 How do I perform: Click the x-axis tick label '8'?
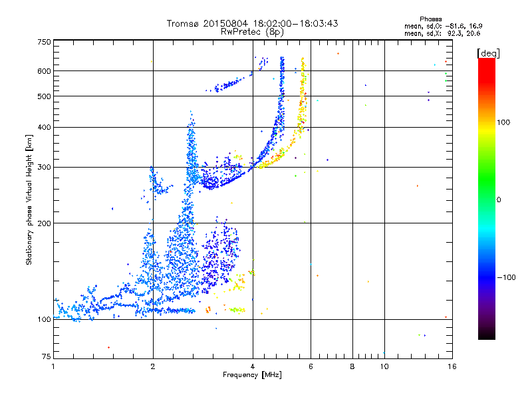pyautogui.click(x=352, y=366)
